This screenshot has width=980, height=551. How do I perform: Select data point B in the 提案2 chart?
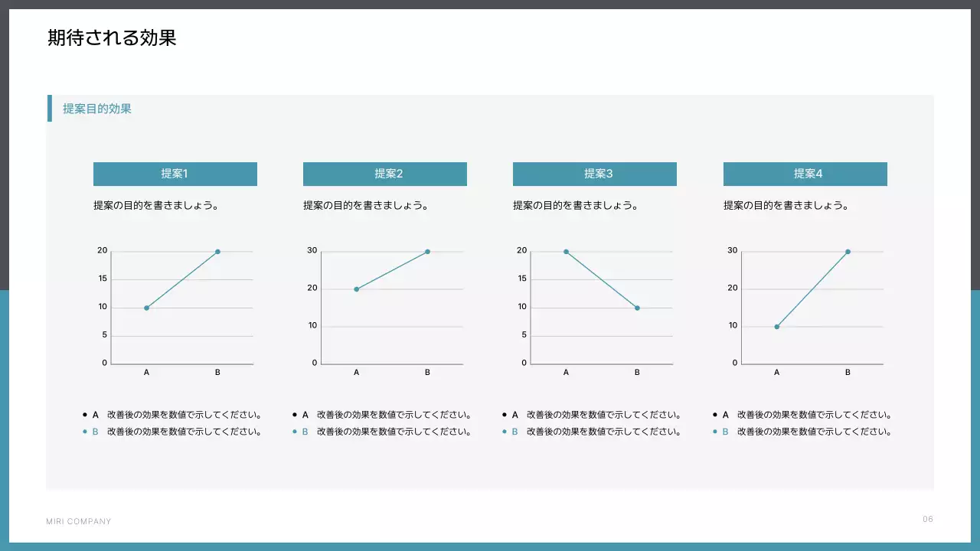click(427, 250)
